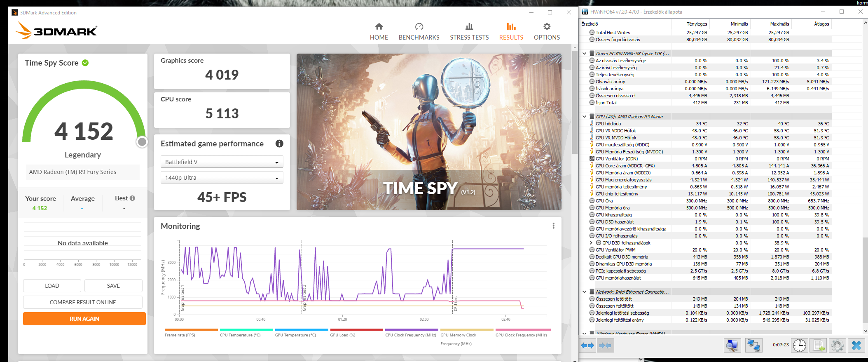
Task: Click HWiNFO monitor magnifier icon
Action: click(x=732, y=346)
